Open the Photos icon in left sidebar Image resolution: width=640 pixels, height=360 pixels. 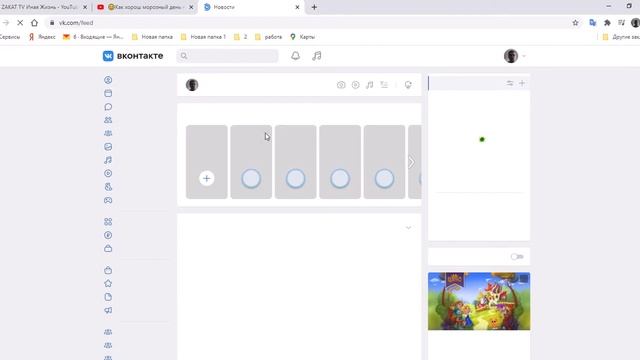[x=108, y=147]
